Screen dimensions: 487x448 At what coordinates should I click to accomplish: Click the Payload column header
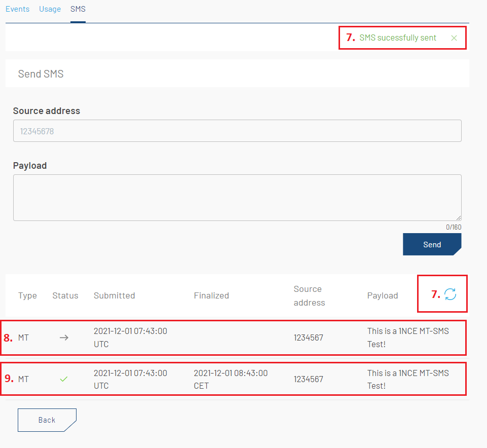[383, 295]
